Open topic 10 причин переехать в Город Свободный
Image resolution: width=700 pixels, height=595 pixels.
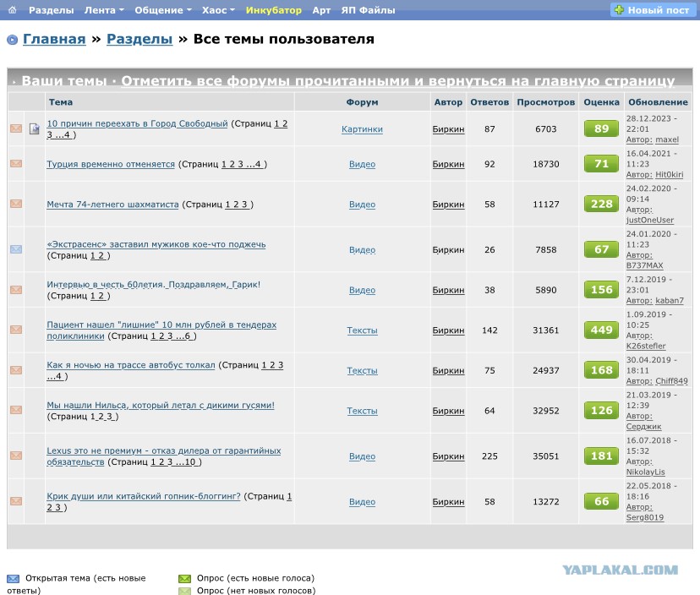[137, 123]
